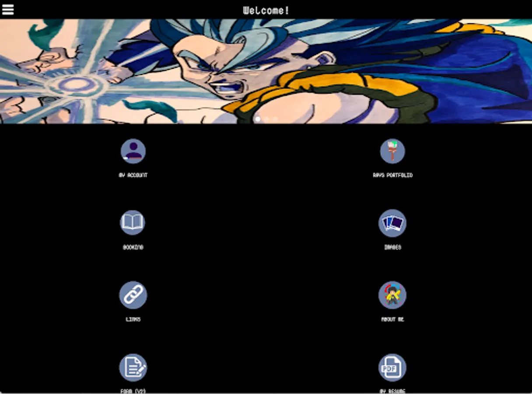The image size is (532, 394).
Task: Tap the anime artwork banner image
Action: point(266,71)
